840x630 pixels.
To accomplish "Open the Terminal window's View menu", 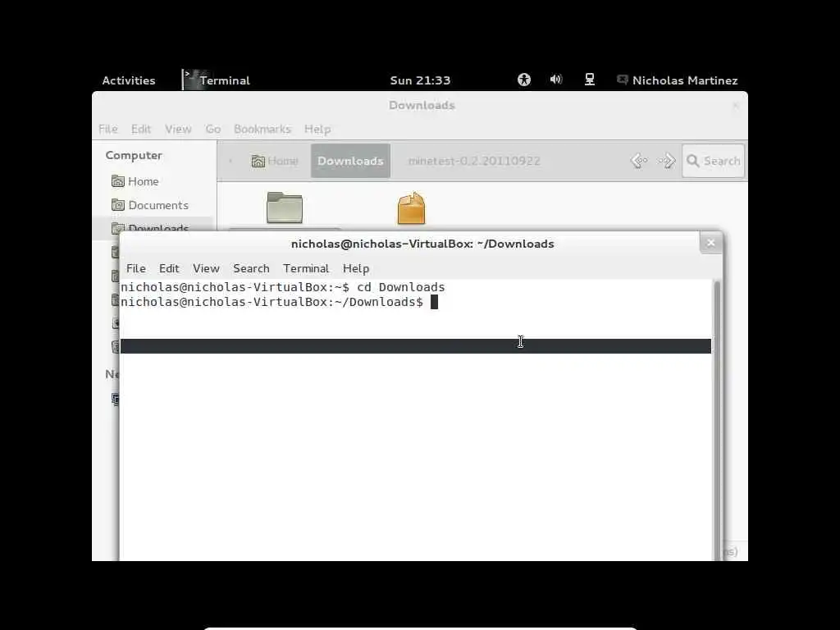I will pyautogui.click(x=206, y=268).
